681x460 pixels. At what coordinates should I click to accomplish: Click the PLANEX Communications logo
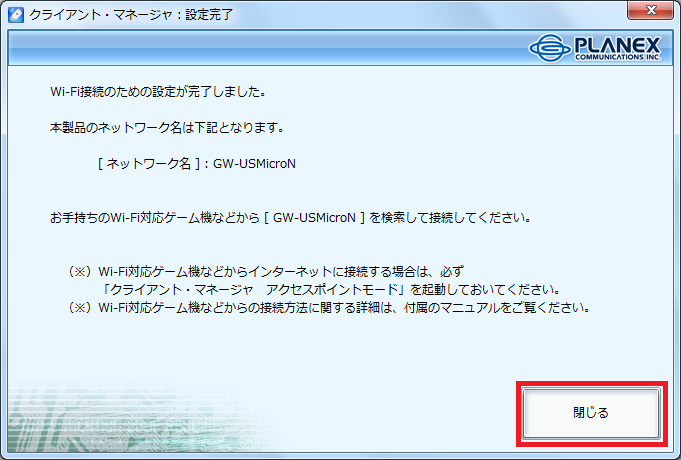point(595,48)
